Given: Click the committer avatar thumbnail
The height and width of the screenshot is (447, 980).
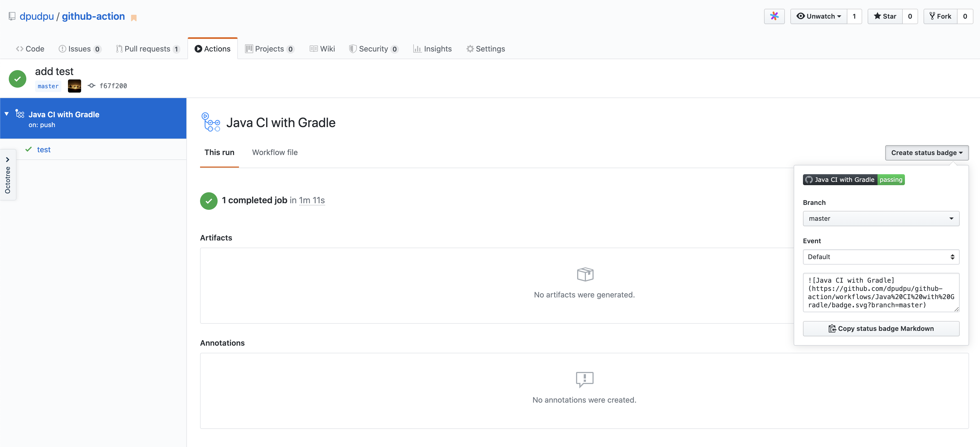Looking at the screenshot, I should click(74, 86).
